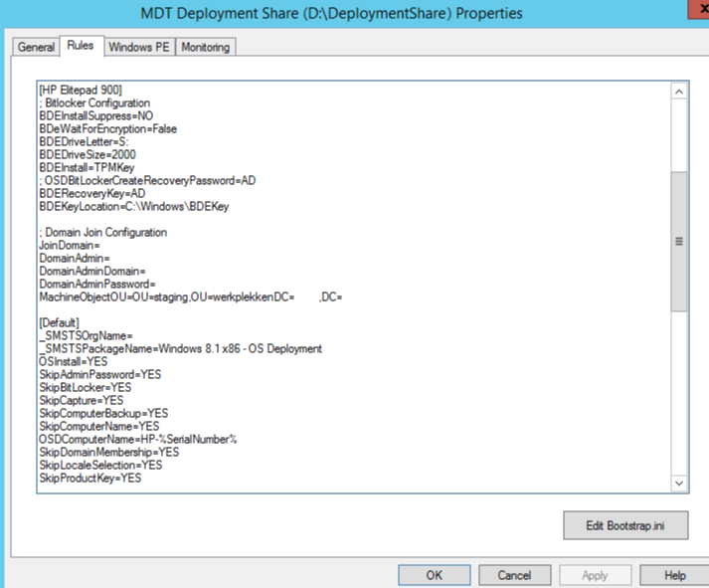Click the _SMSTSPackageName line
This screenshot has height=588, width=709.
(180, 349)
